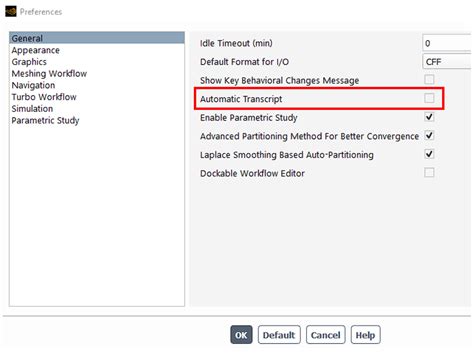Open Meshing Workflow preferences
This screenshot has width=474, height=361.
coord(49,74)
